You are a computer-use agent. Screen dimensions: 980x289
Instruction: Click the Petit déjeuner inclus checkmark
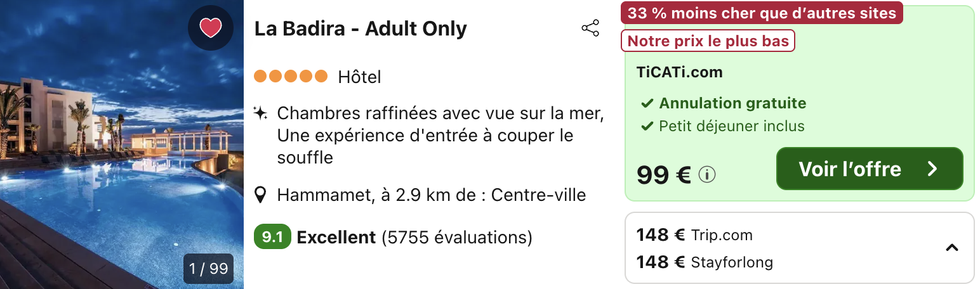647,126
